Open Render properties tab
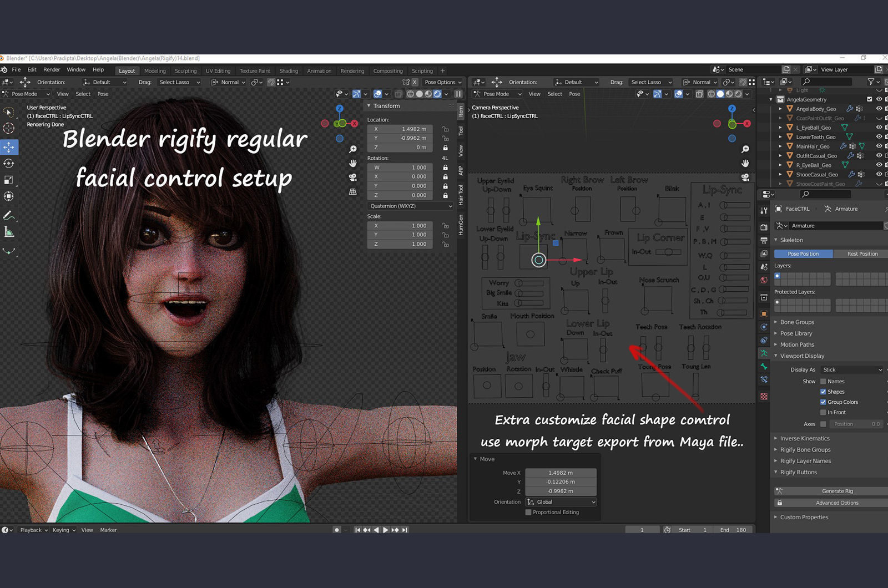 764,227
